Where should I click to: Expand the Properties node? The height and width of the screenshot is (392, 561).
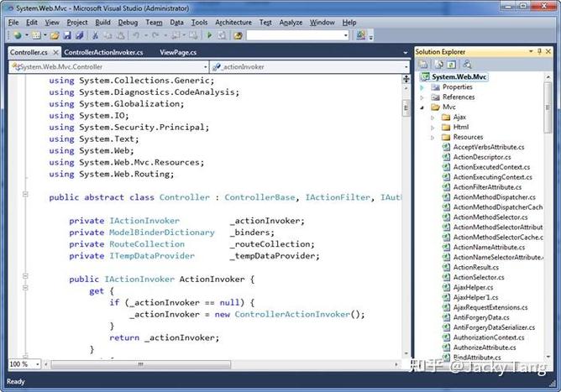[422, 87]
